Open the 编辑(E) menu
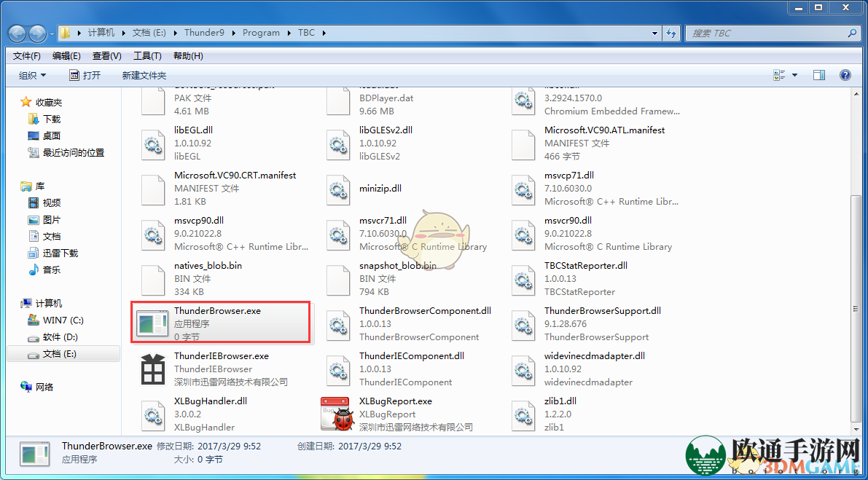868x480 pixels. pos(66,56)
